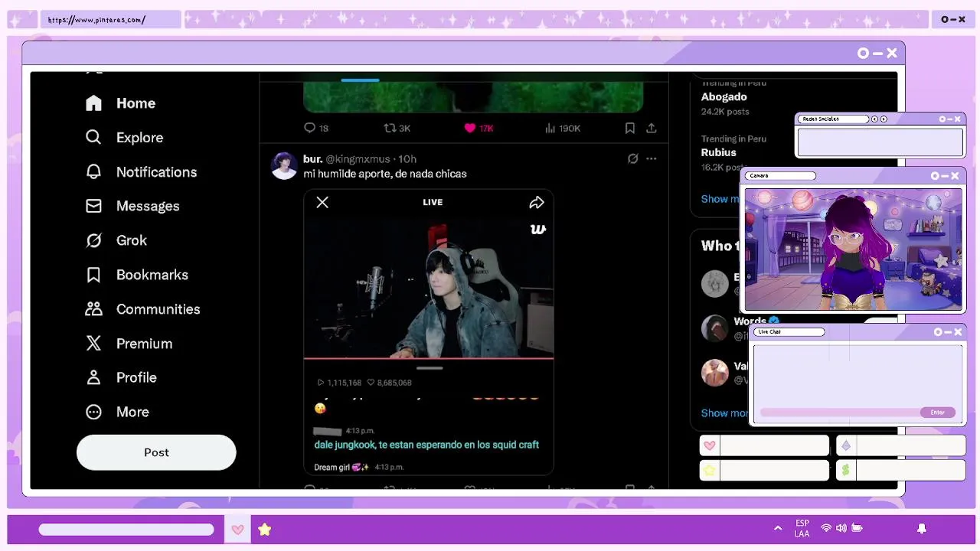
Task: Expand the system tray hidden icons arrow
Action: (778, 528)
